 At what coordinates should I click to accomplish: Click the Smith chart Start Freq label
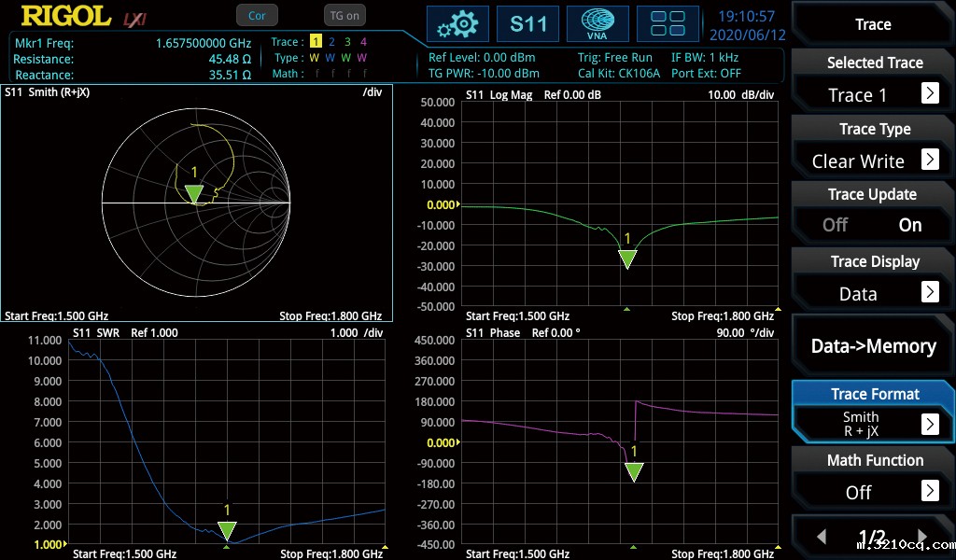(x=57, y=315)
